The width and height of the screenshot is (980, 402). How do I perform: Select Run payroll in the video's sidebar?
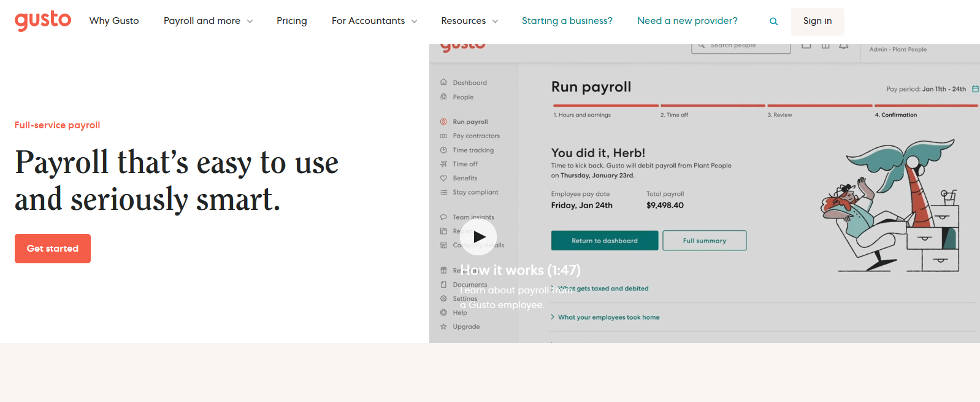464,122
